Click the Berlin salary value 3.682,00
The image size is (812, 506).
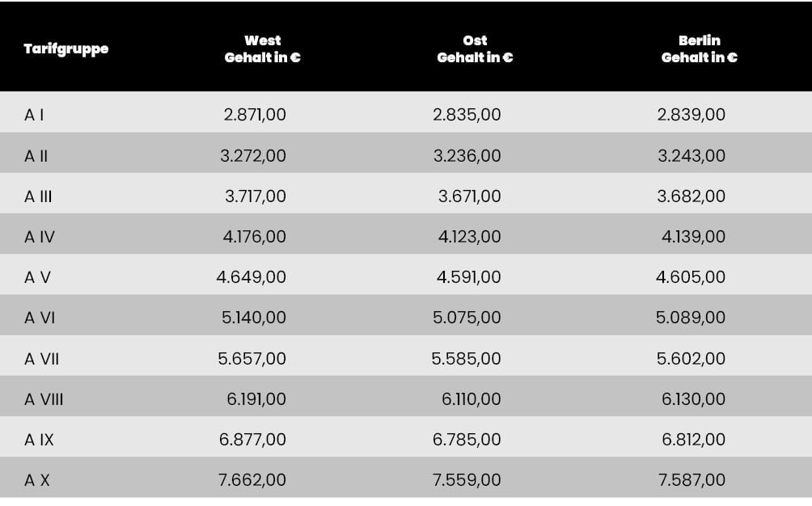click(x=691, y=196)
